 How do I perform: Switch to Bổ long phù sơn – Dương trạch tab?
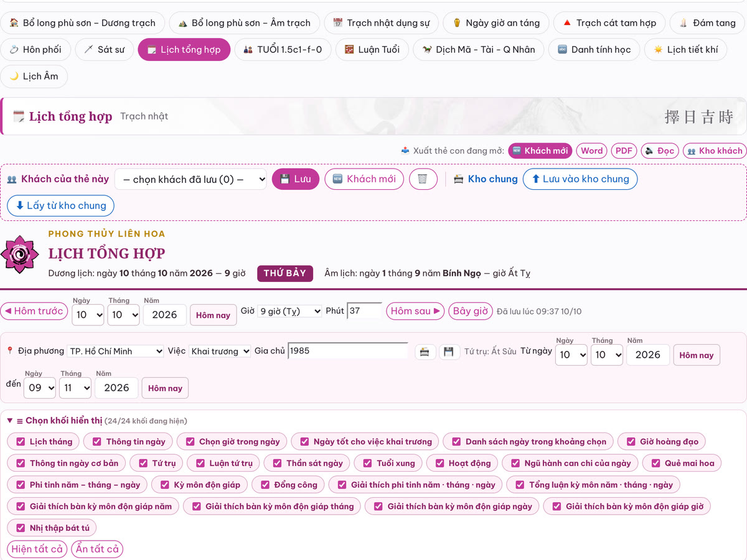tap(83, 23)
